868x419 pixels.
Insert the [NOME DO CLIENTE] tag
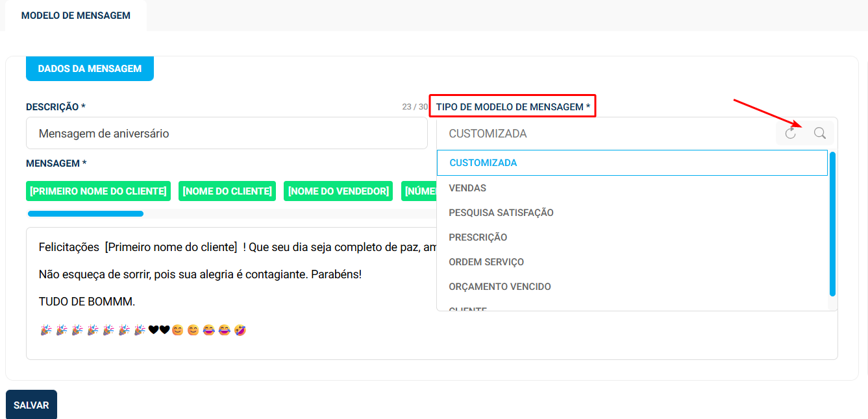click(227, 191)
